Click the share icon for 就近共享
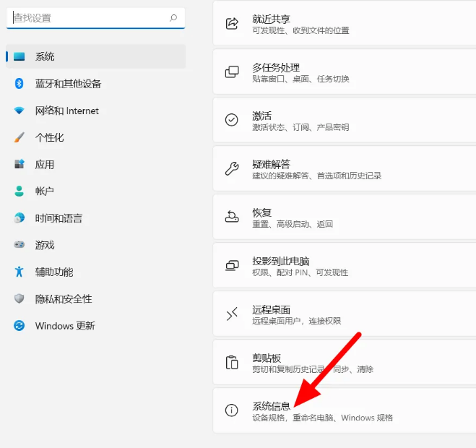Screen dimensions: 476x448 (x=232, y=24)
